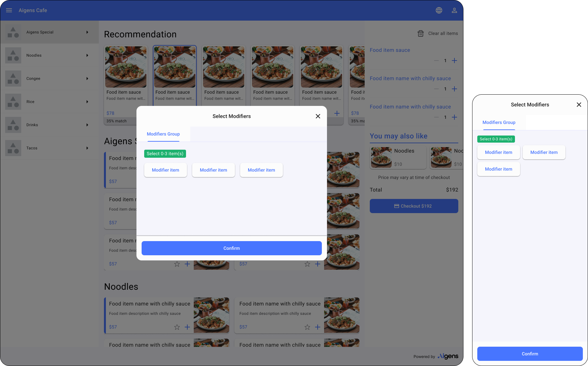
Task: Select the Modifiers Group tab in mobile panel
Action: click(499, 122)
